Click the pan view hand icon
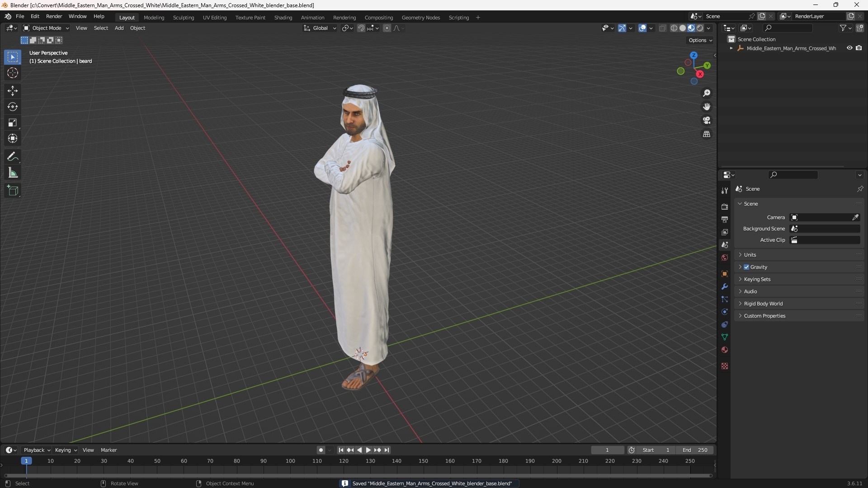 (707, 107)
